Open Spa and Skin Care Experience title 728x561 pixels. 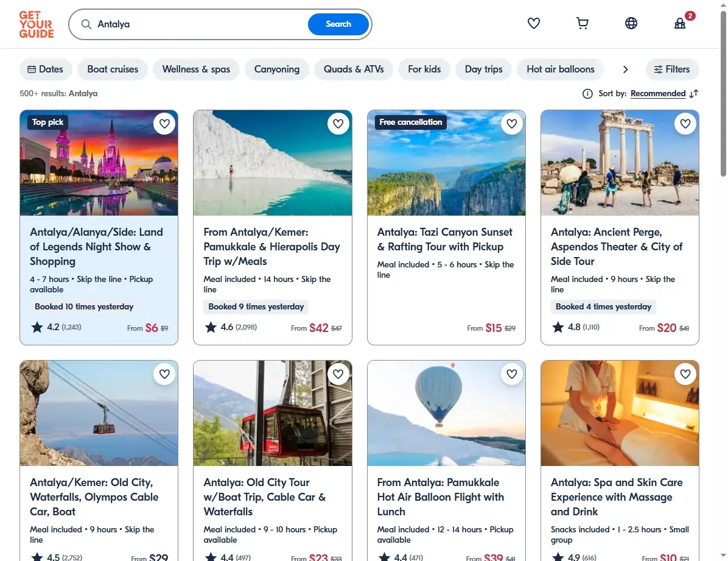[x=617, y=497]
